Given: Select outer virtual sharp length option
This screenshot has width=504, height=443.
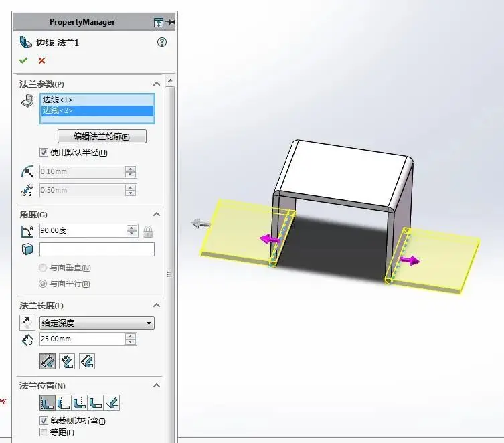Looking at the screenshot, I should click(x=48, y=361).
